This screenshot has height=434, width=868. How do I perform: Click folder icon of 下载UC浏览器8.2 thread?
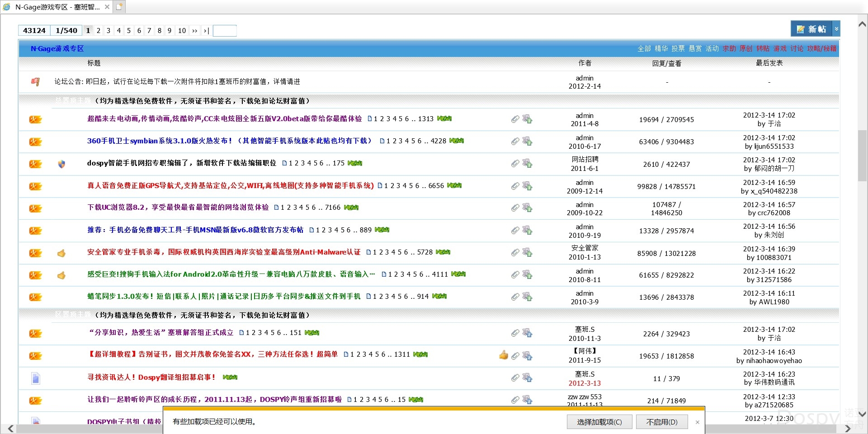[35, 208]
